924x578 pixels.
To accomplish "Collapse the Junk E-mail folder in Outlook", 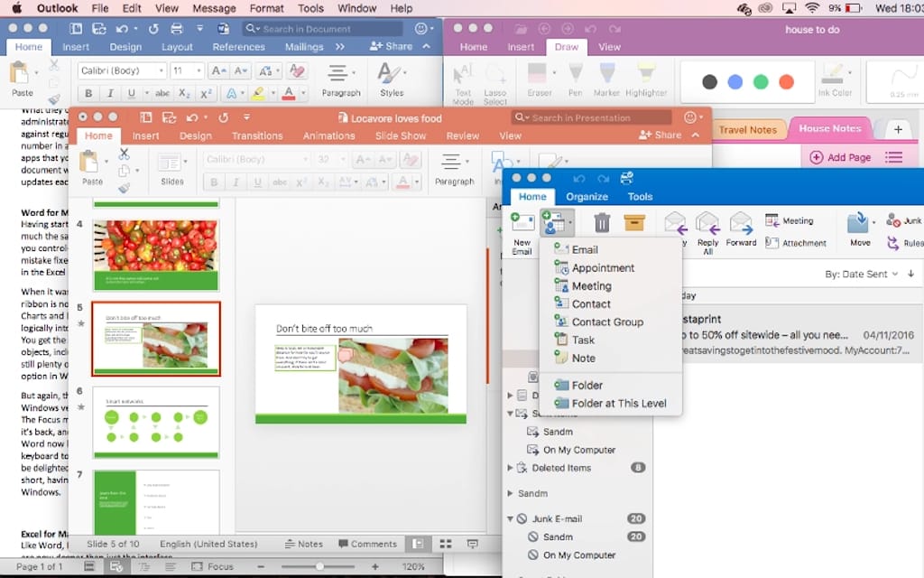I will [x=510, y=519].
